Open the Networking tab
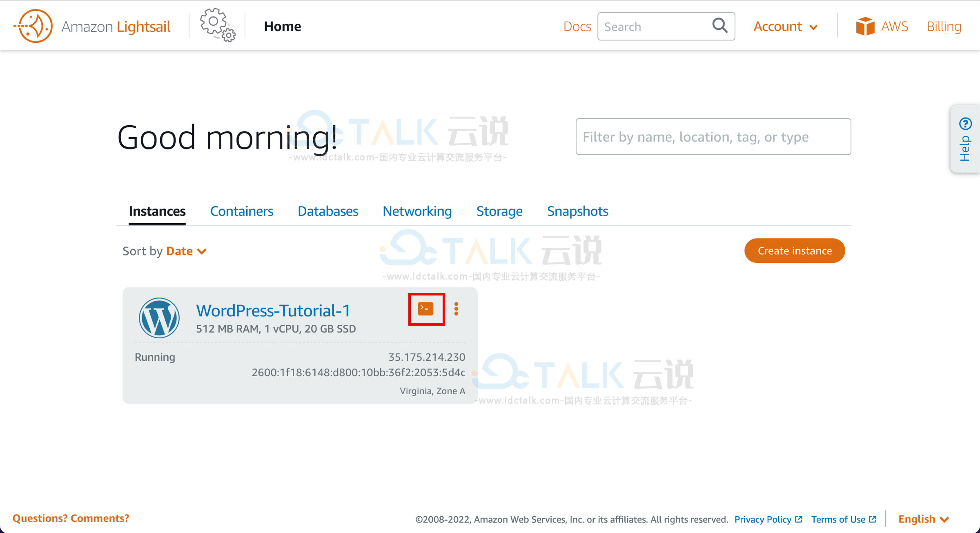The width and height of the screenshot is (980, 533). (417, 211)
